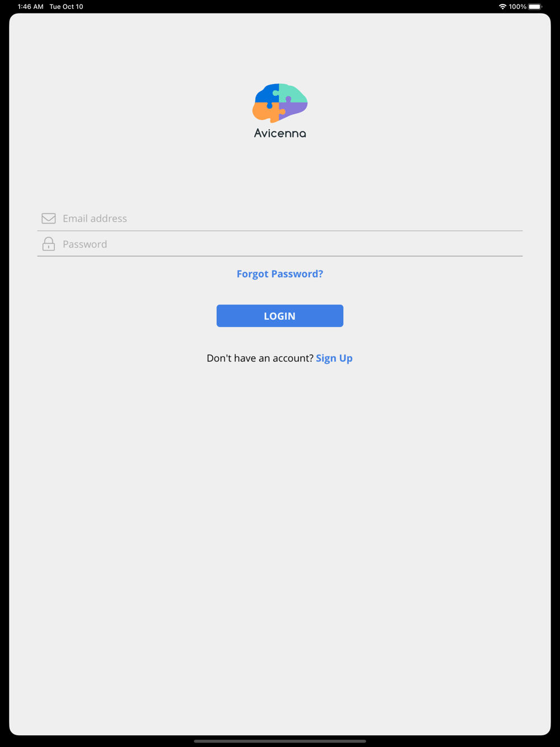The image size is (560, 747).
Task: Tap the 100% battery percentage
Action: click(517, 7)
